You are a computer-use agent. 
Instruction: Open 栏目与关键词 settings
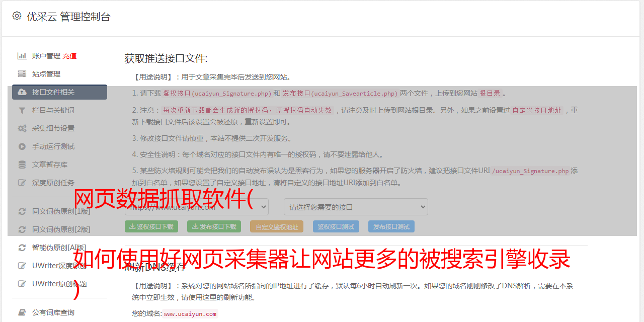(53, 110)
